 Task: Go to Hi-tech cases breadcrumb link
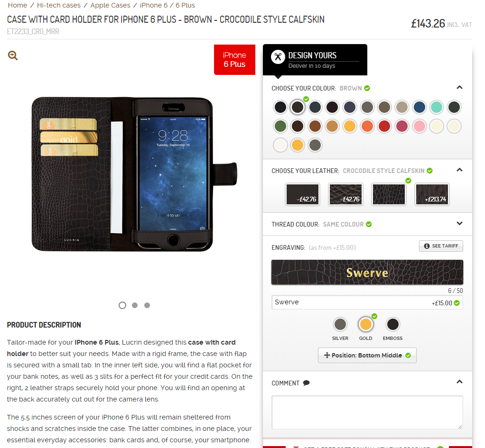point(59,5)
